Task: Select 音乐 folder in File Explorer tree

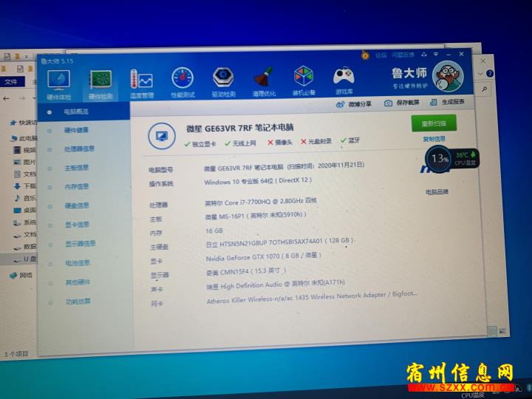Action: [25, 198]
